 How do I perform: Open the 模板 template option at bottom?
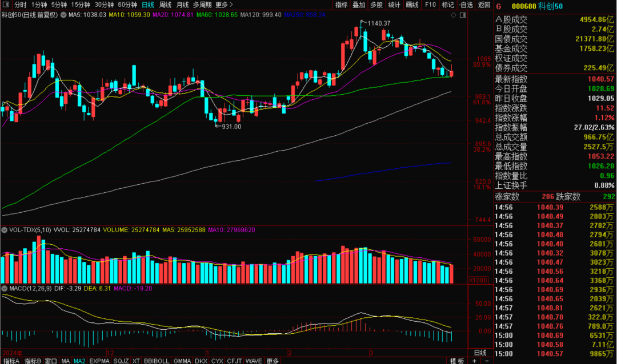456,361
